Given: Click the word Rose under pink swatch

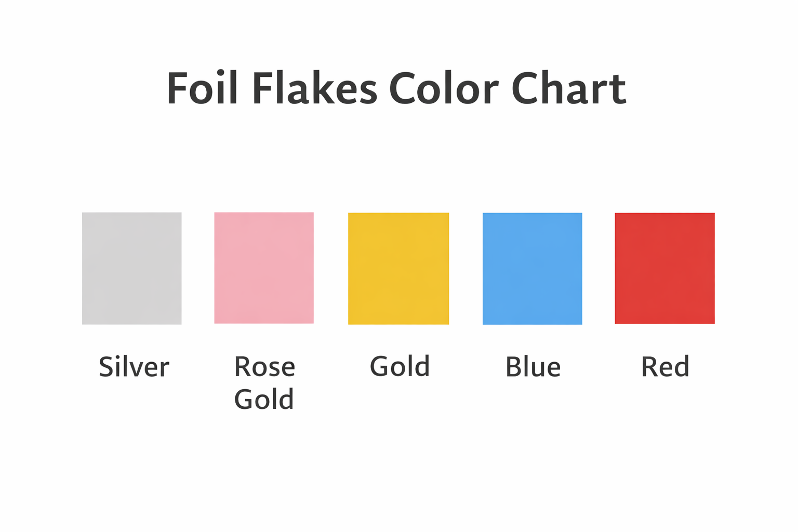Looking at the screenshot, I should pyautogui.click(x=264, y=367).
